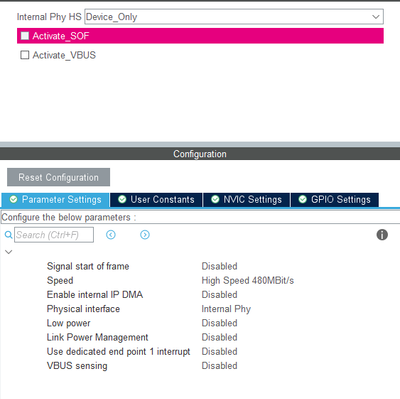Switch to the GPIO Settings tab
This screenshot has width=400, height=399.
click(x=335, y=200)
